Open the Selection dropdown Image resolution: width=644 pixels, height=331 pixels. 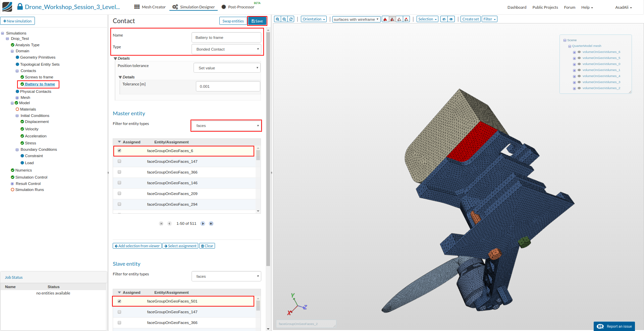tap(427, 19)
